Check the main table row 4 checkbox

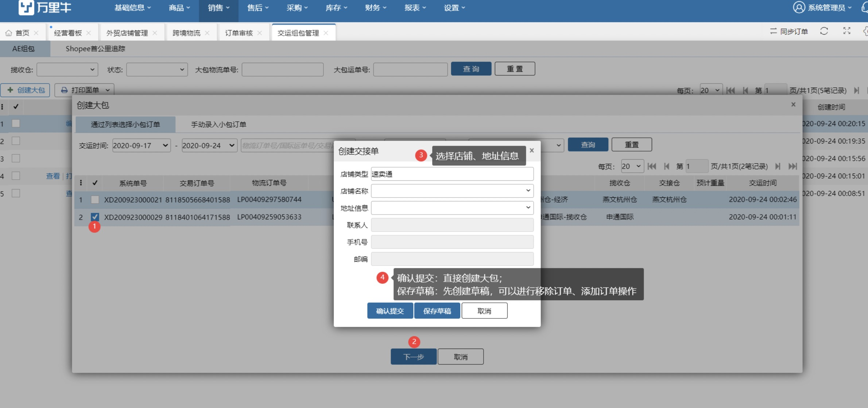[x=16, y=176]
